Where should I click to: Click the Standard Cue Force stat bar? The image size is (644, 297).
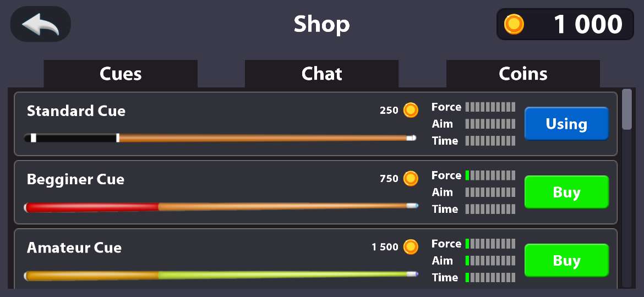pos(490,107)
